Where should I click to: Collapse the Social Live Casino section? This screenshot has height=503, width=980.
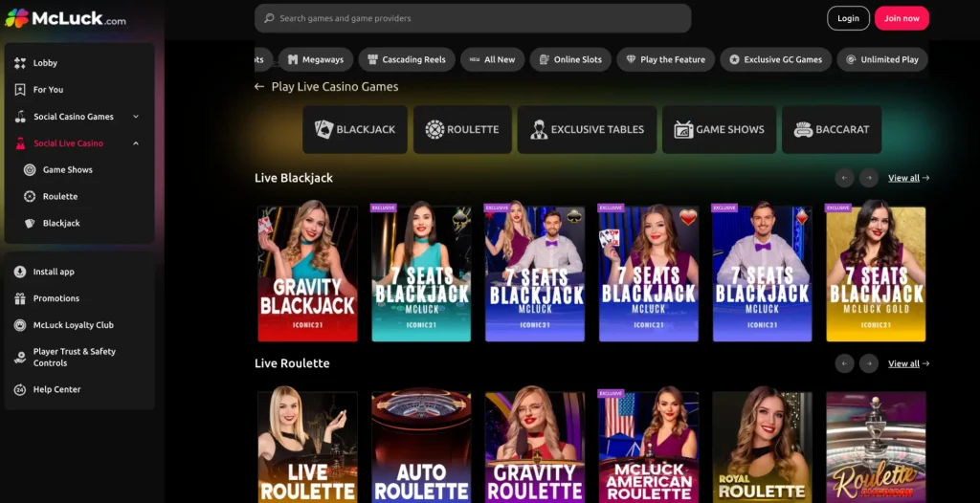coord(136,143)
